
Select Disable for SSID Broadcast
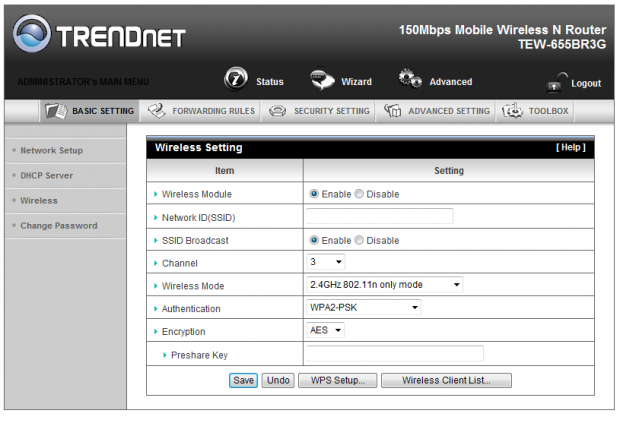click(x=359, y=240)
